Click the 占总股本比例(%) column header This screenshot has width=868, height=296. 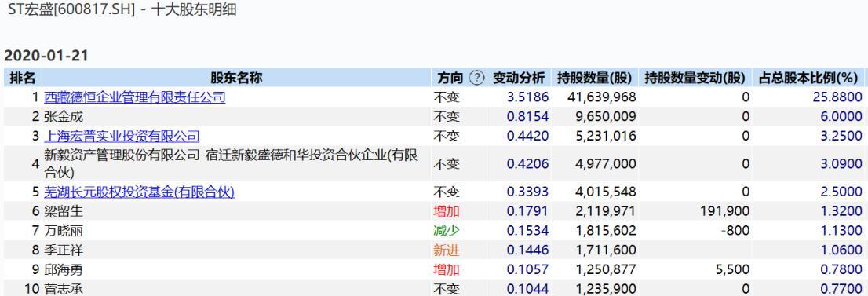[808, 78]
